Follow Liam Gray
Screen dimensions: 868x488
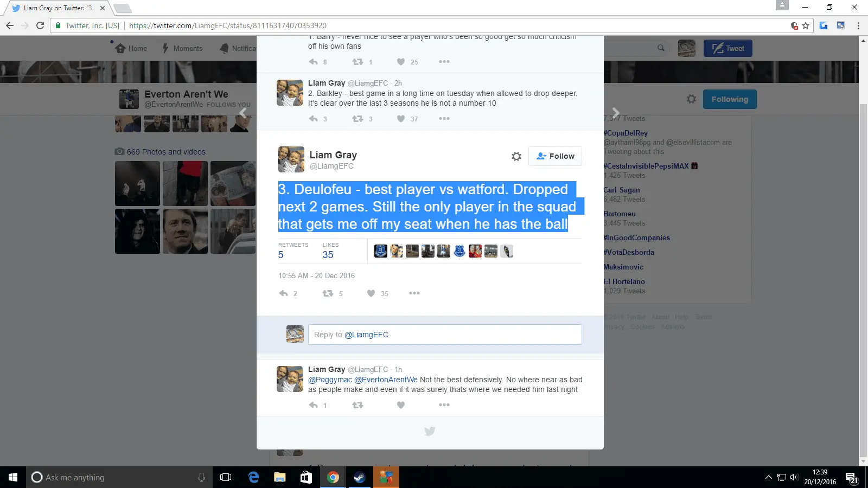[x=555, y=156]
